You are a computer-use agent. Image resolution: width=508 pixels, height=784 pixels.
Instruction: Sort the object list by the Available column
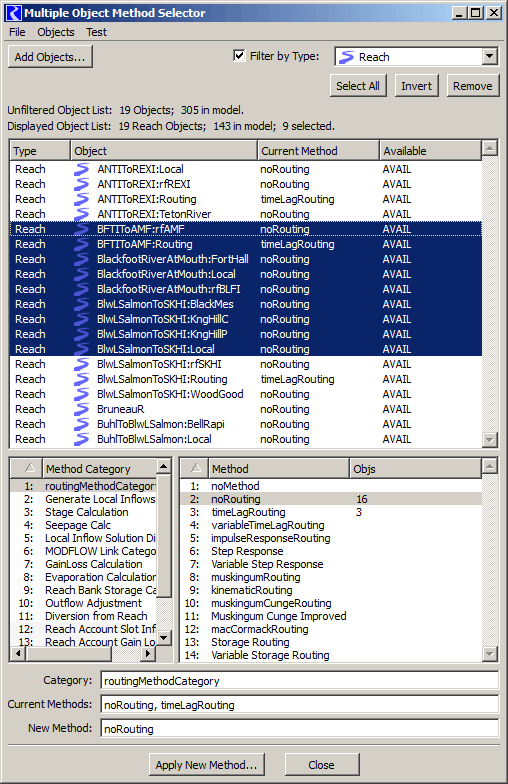(x=430, y=150)
